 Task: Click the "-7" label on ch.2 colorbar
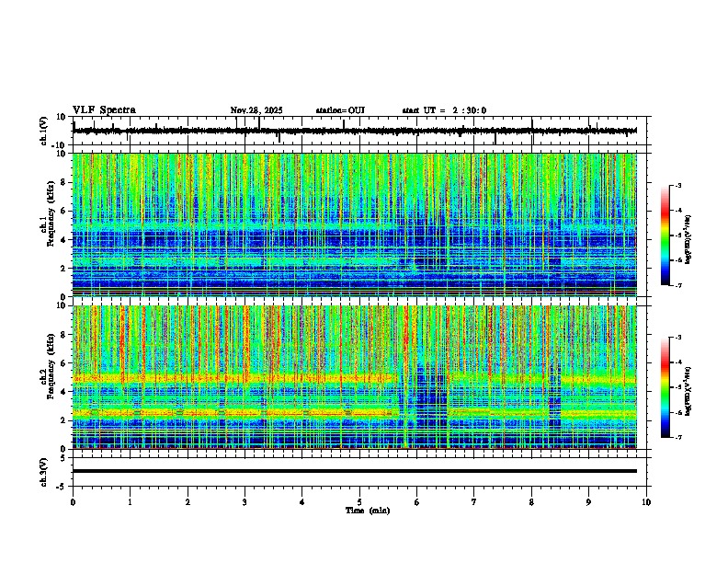click(x=678, y=438)
